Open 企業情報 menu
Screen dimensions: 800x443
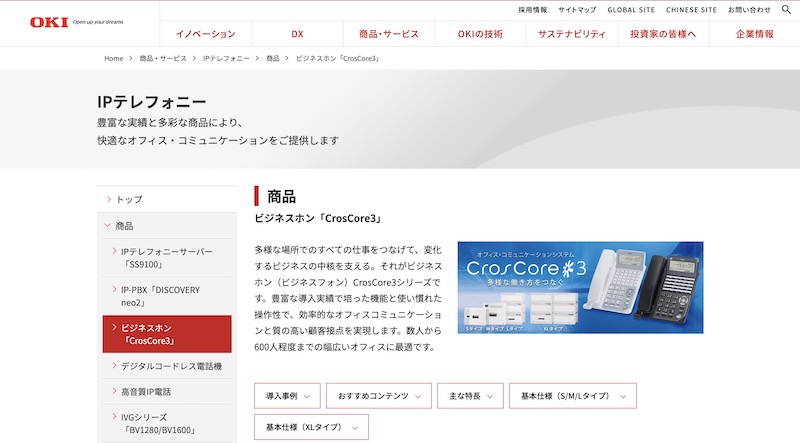point(755,34)
